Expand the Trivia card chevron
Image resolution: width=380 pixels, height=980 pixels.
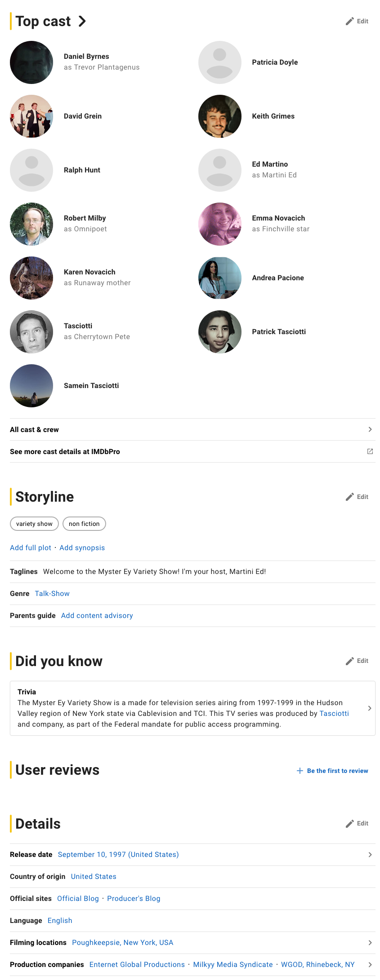point(370,708)
